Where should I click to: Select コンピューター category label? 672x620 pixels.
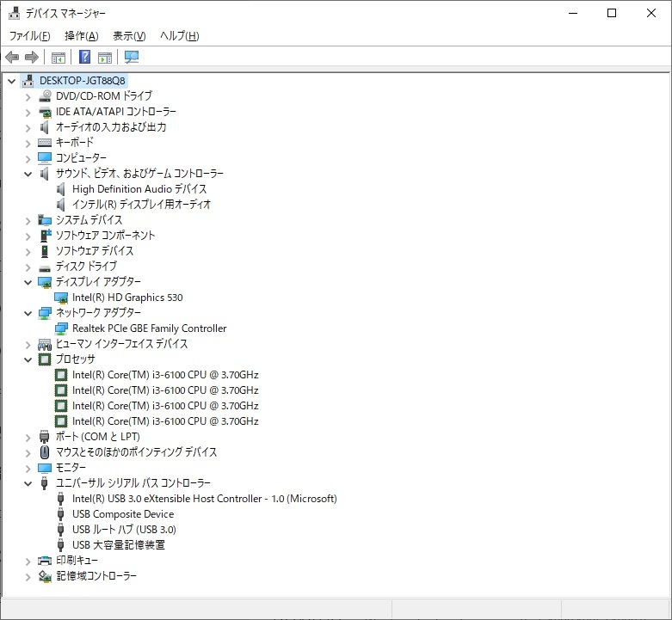(81, 158)
